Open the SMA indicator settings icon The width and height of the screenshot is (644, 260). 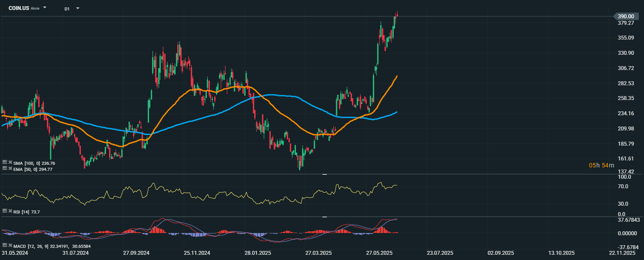click(x=5, y=163)
